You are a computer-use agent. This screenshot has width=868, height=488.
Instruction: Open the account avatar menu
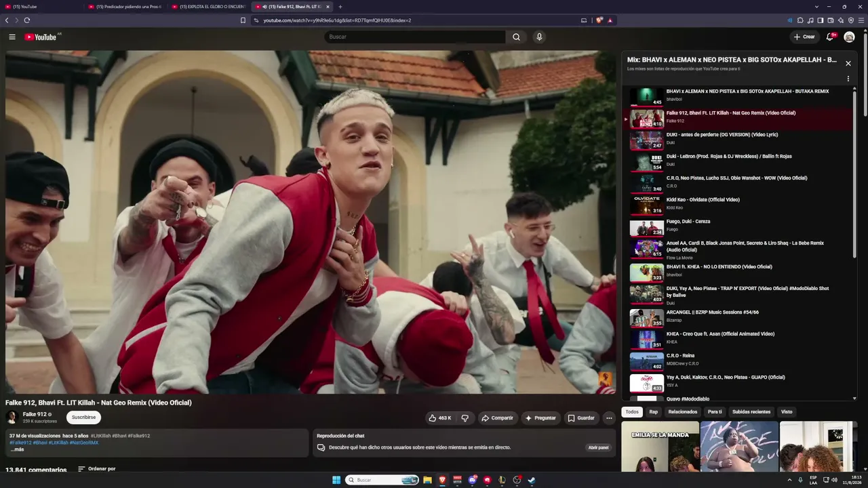click(849, 37)
